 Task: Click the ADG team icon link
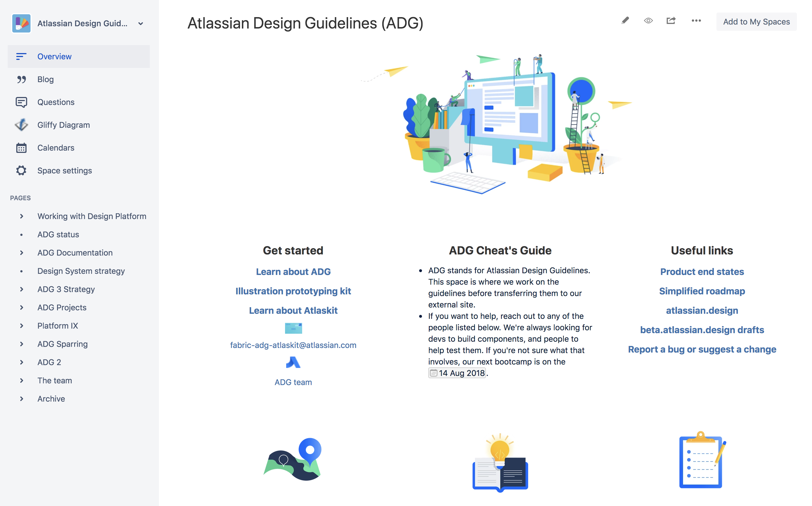(293, 364)
